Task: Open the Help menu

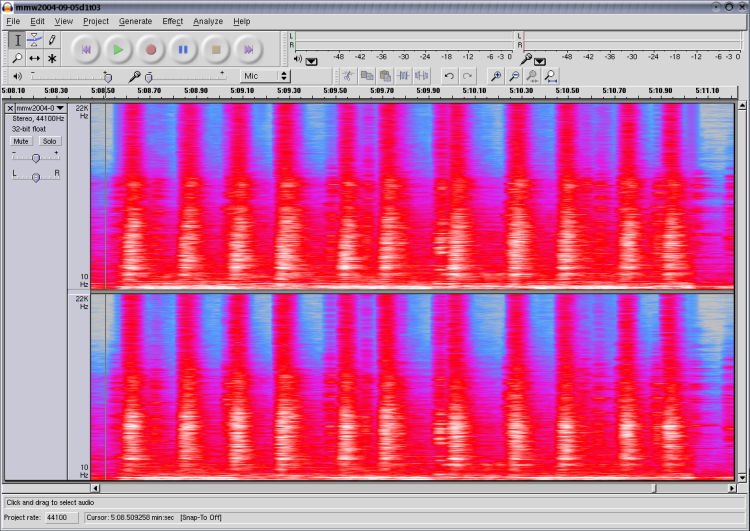Action: [x=242, y=21]
